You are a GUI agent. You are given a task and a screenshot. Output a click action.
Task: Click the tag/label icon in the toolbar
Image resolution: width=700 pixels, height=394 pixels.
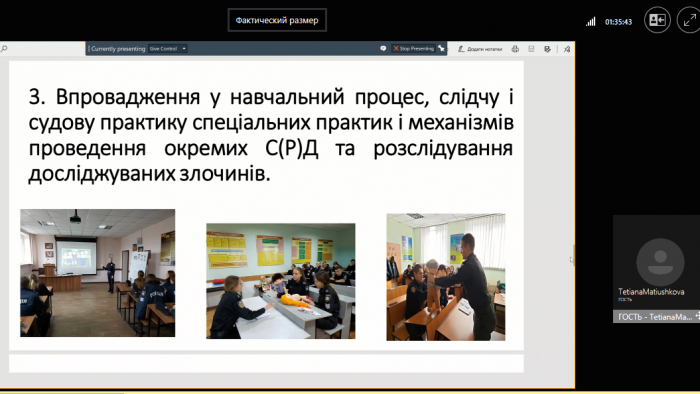547,49
